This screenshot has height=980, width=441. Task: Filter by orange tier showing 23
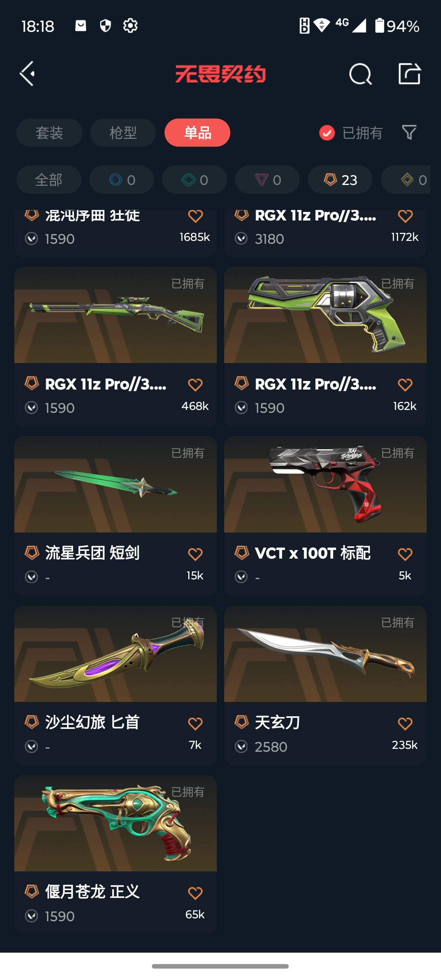coord(340,180)
